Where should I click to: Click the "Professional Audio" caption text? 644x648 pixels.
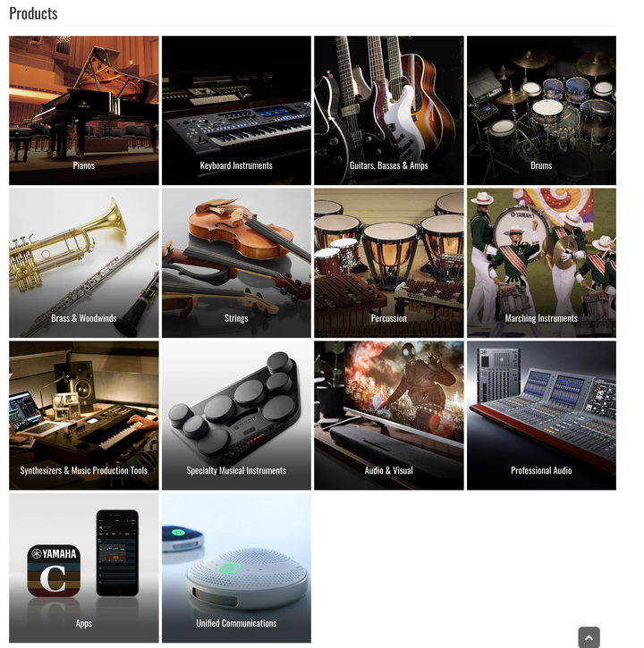tap(541, 470)
